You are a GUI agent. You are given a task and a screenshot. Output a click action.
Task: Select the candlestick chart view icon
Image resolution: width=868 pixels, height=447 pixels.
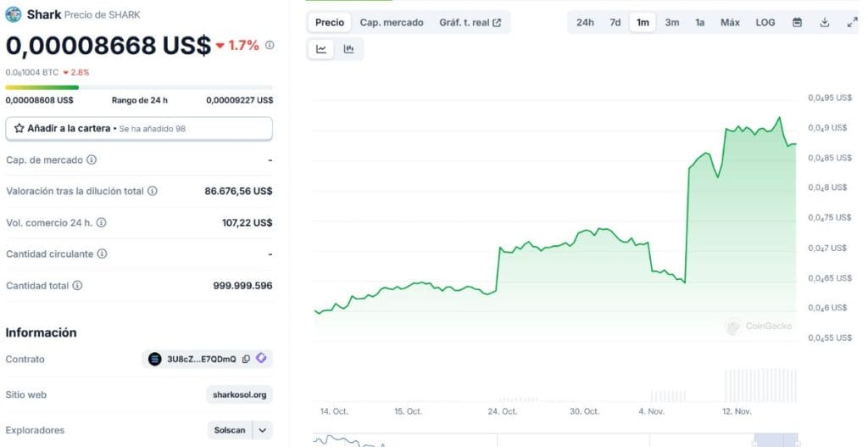click(x=348, y=49)
